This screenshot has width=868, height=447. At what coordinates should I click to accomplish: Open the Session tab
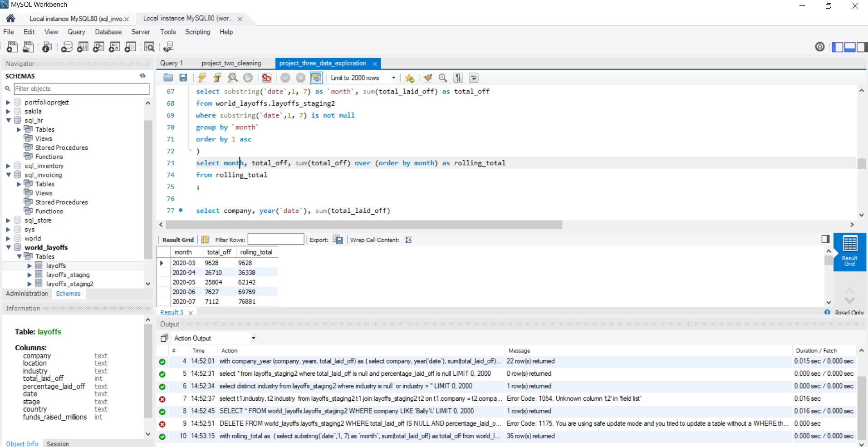pos(58,443)
